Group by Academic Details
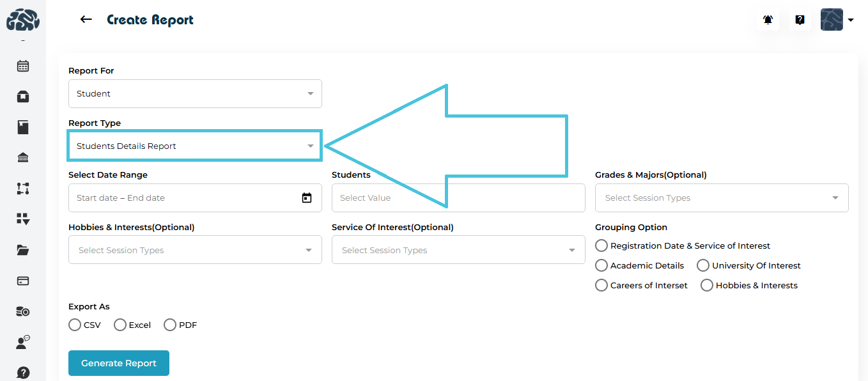Viewport: 868px width, 381px height. [601, 265]
